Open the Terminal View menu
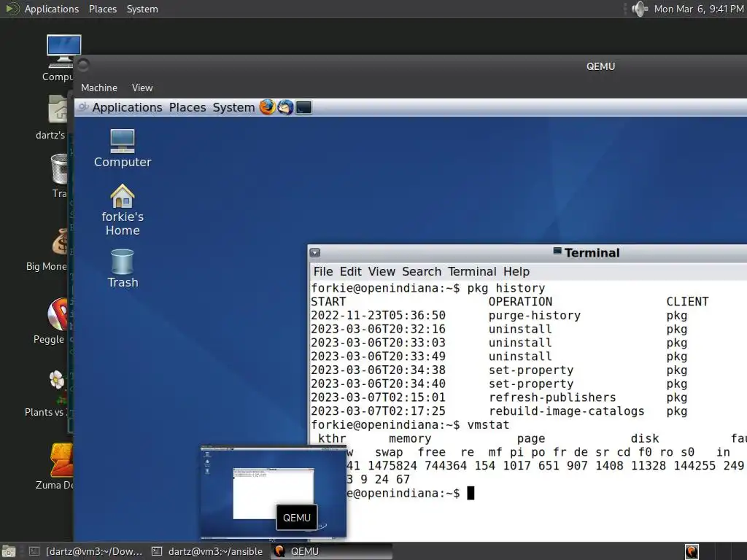The image size is (747, 560). coord(382,271)
